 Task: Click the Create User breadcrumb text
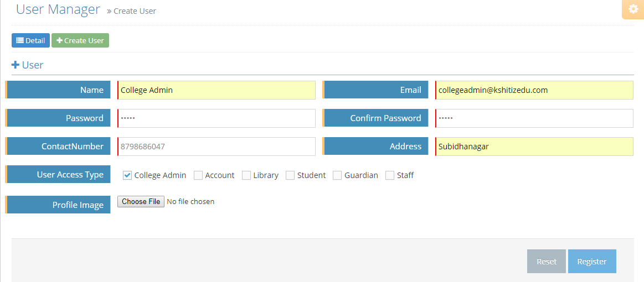(x=135, y=11)
